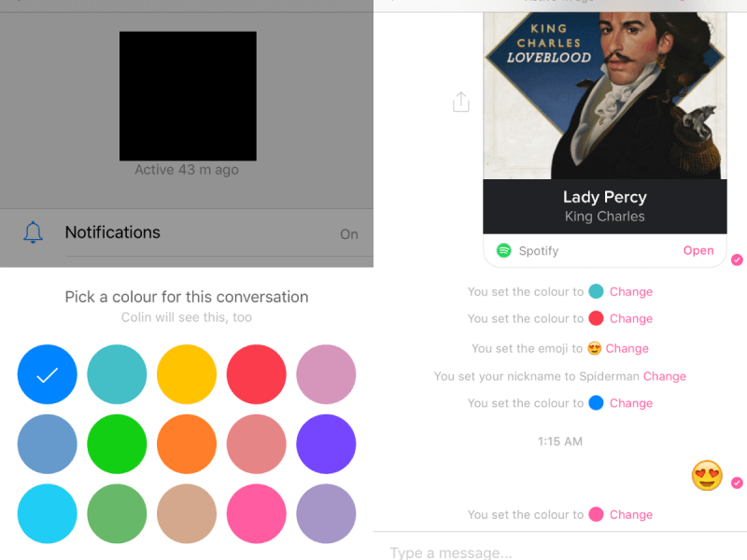Select the deep purple colour swatch
This screenshot has height=560, width=747.
326,444
